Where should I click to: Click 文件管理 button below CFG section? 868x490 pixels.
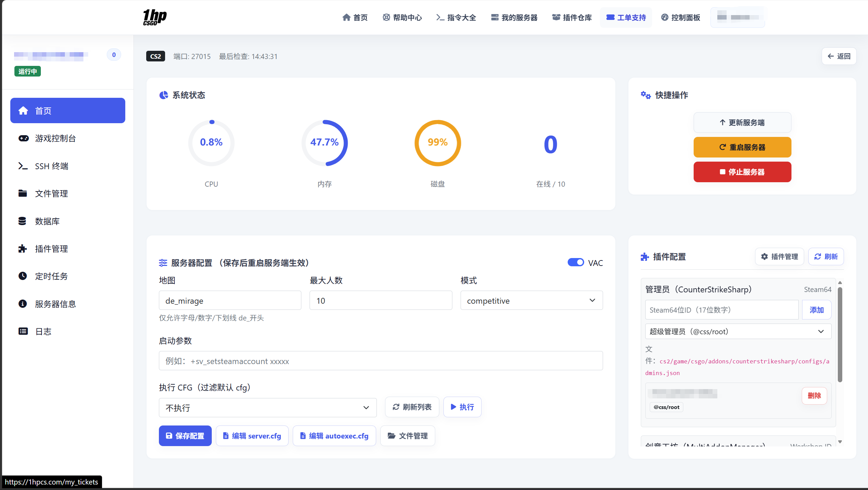(408, 436)
